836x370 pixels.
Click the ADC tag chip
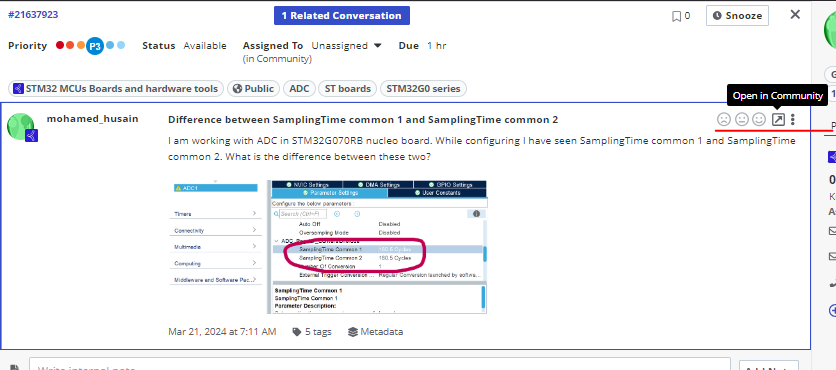coord(300,89)
